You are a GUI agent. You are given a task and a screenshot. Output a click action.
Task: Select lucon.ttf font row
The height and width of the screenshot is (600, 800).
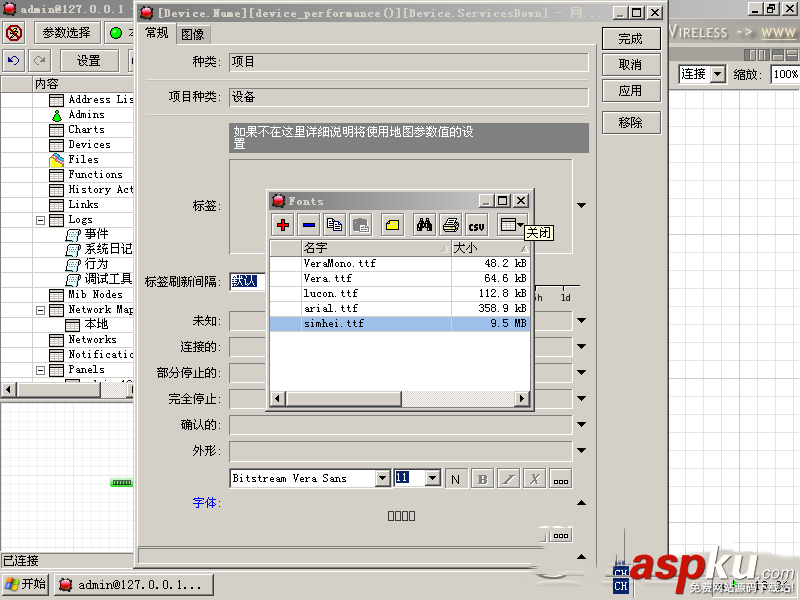pos(399,293)
